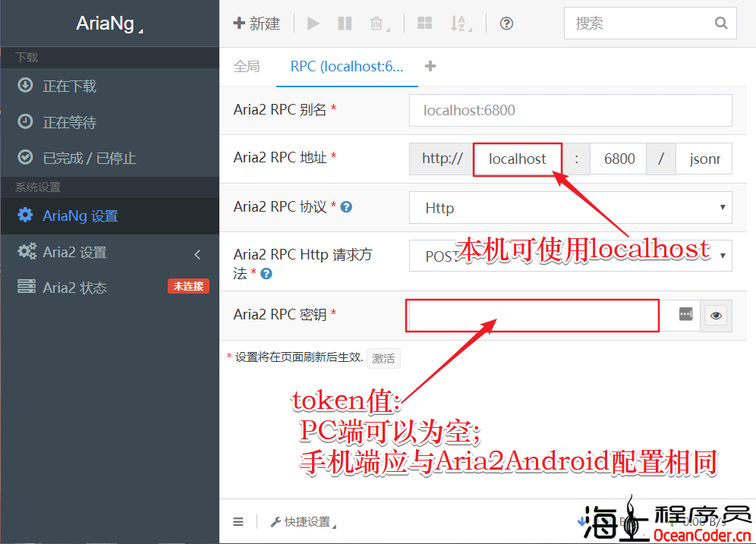Click checkmark icon beside 已完成 / 已停止
This screenshot has width=756, height=544.
click(25, 157)
